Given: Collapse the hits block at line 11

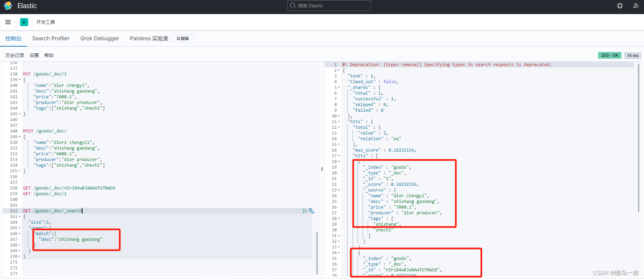Looking at the screenshot, I should coord(339,122).
